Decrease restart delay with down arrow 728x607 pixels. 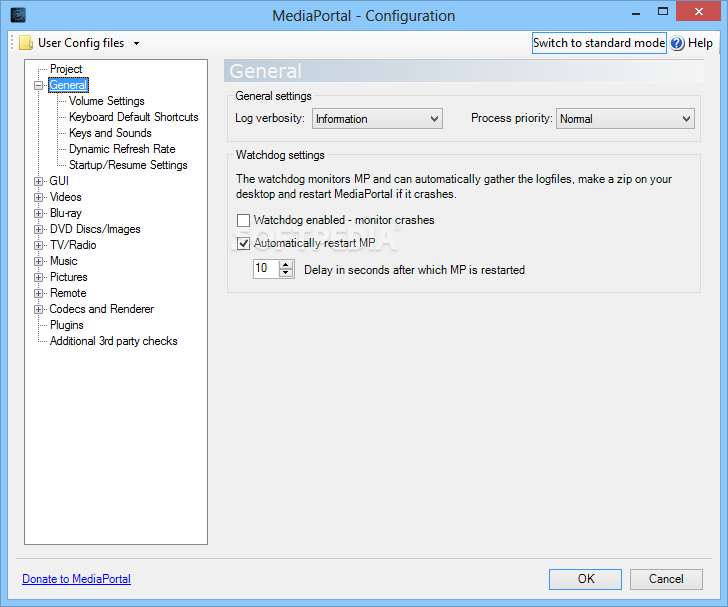[x=286, y=273]
